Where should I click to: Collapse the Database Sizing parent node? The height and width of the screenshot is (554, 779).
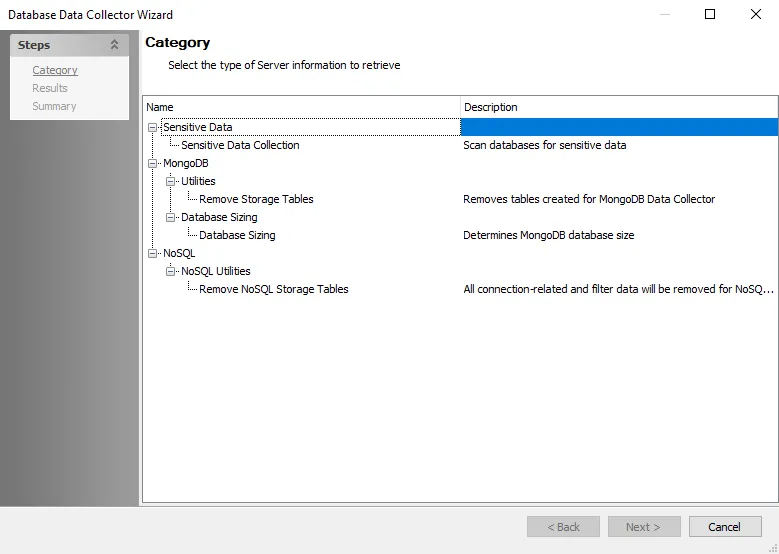tap(170, 217)
